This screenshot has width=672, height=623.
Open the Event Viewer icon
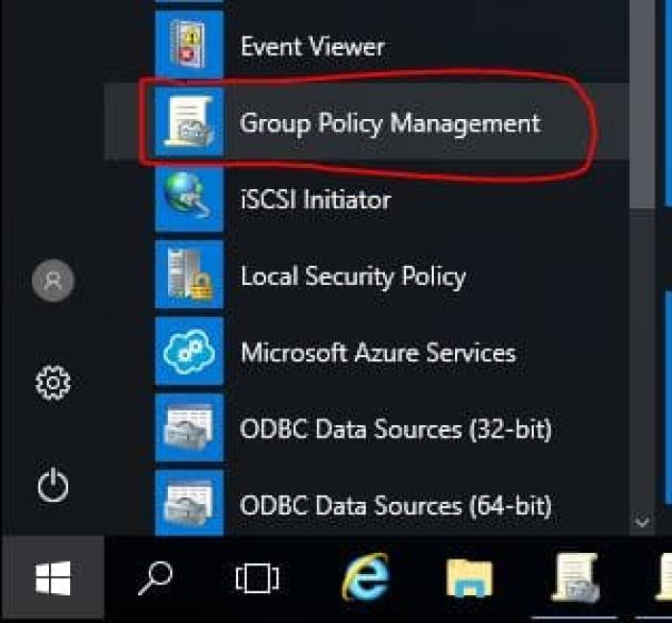(189, 44)
